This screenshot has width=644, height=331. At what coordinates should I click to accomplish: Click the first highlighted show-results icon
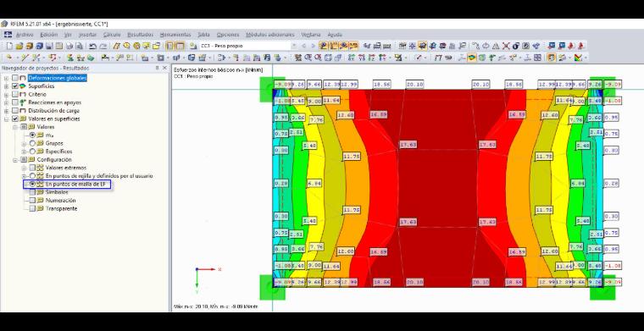point(324,46)
